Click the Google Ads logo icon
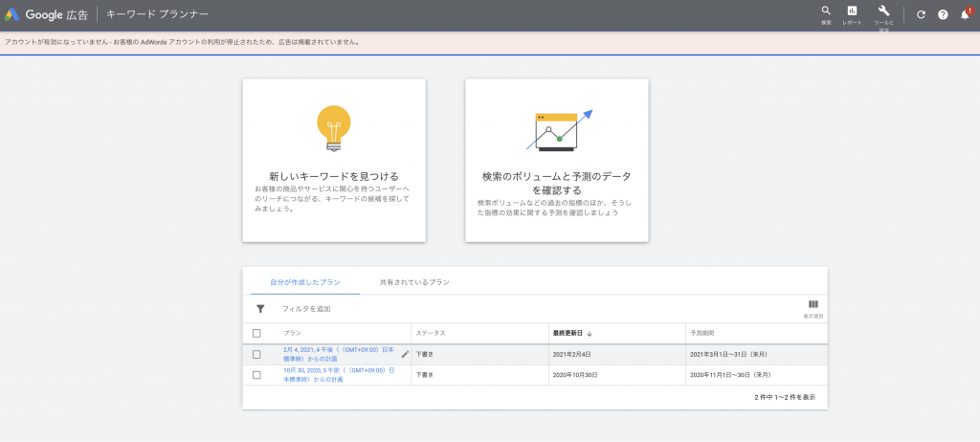The width and height of the screenshot is (980, 442). tap(11, 14)
